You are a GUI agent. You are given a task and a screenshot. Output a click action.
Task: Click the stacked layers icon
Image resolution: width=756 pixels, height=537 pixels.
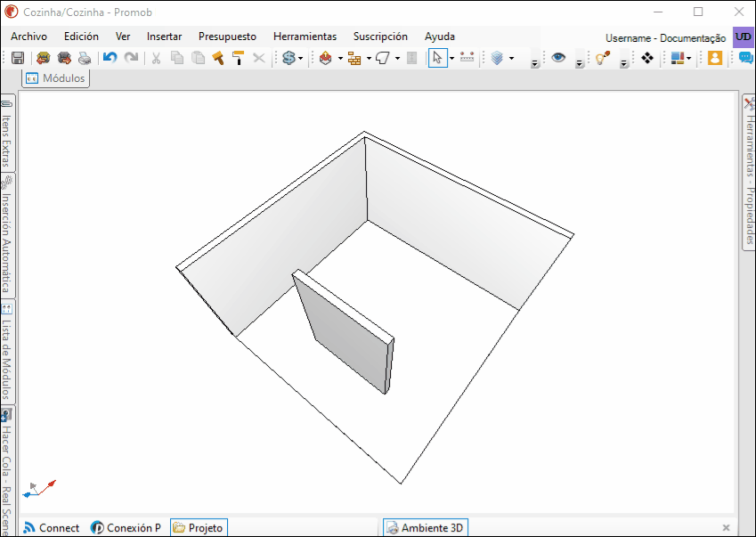click(497, 58)
